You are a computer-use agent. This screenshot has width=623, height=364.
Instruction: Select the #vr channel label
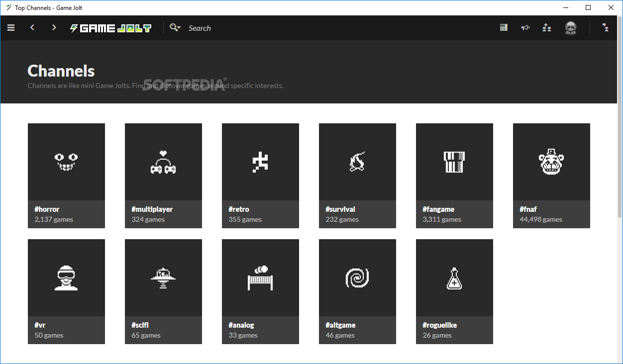40,325
